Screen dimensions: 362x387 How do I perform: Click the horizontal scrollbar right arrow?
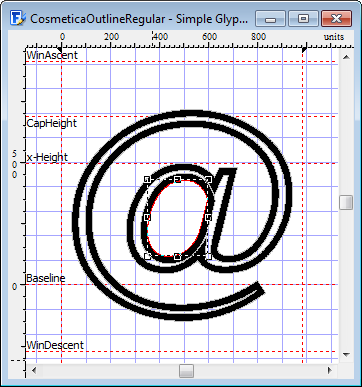330,370
